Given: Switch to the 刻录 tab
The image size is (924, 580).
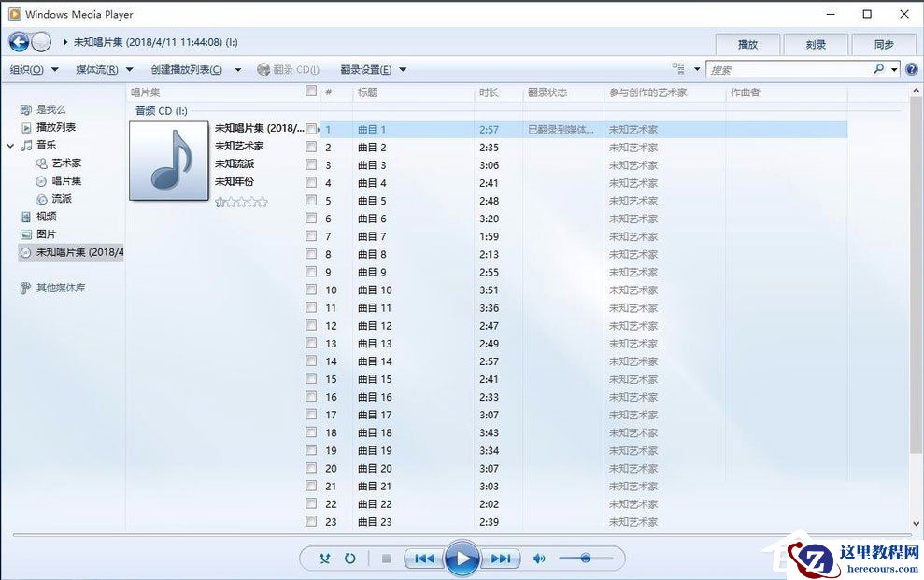Looking at the screenshot, I should coord(815,44).
